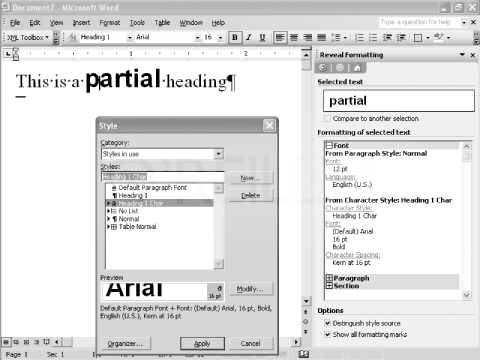Close the Reveal Formatting pane
Screen dimensions: 481x360
pos(473,55)
